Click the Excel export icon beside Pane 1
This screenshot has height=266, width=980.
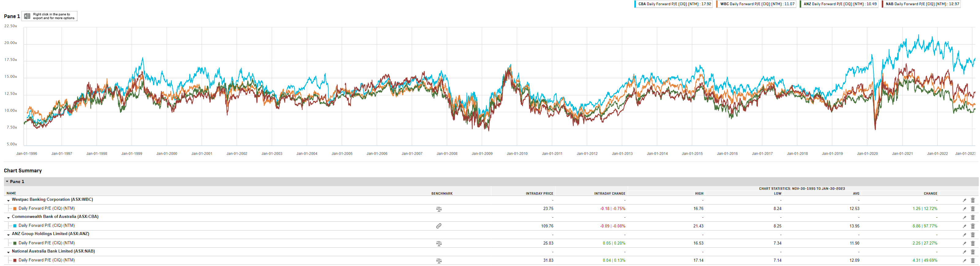click(27, 16)
